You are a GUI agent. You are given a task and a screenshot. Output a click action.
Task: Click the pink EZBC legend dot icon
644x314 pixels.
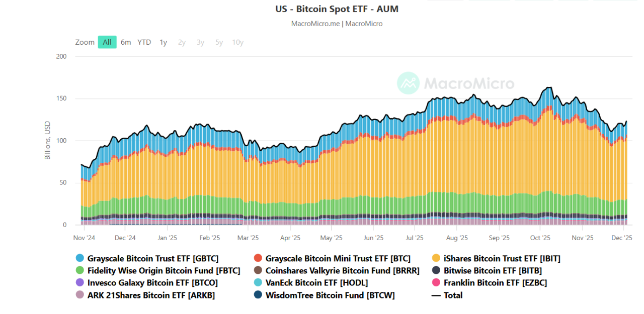[x=436, y=283]
